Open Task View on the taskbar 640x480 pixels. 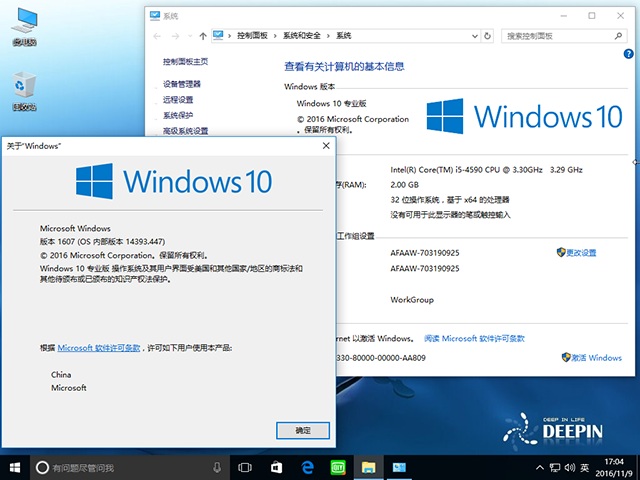(x=245, y=467)
